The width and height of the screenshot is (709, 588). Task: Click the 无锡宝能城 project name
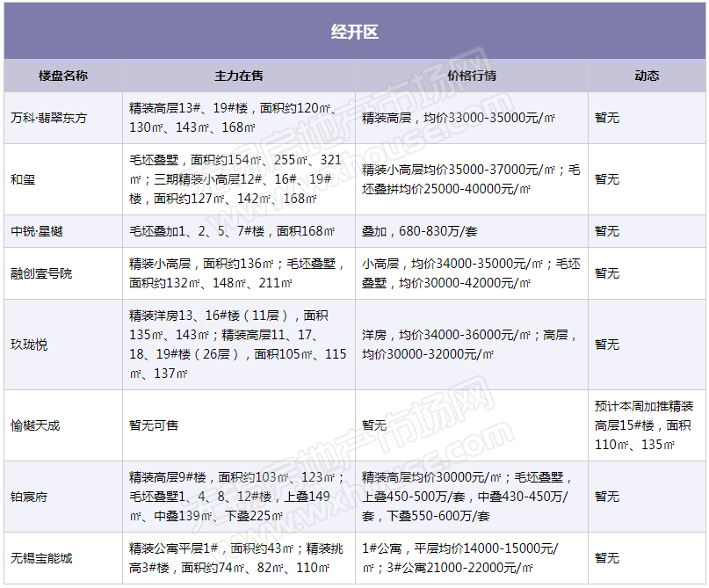point(42,558)
